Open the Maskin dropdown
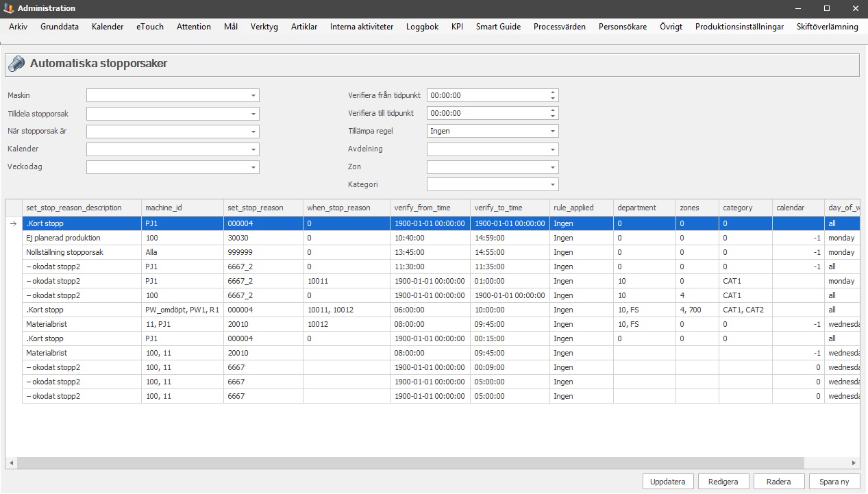 pyautogui.click(x=253, y=96)
